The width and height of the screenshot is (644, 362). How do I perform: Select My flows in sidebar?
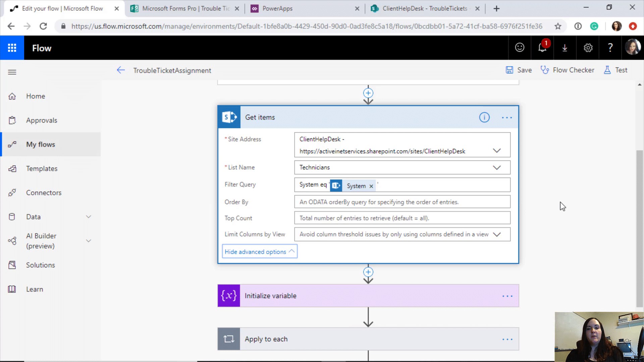[50, 144]
